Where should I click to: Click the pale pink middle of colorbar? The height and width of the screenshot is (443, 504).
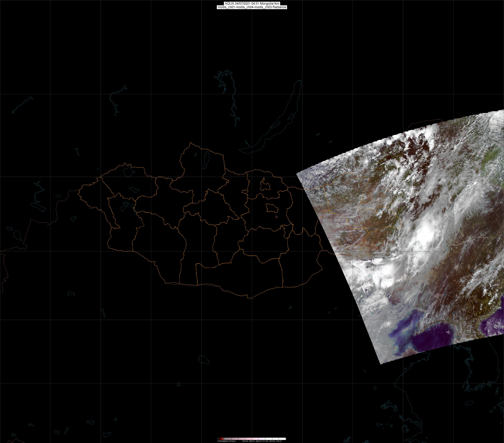click(254, 439)
